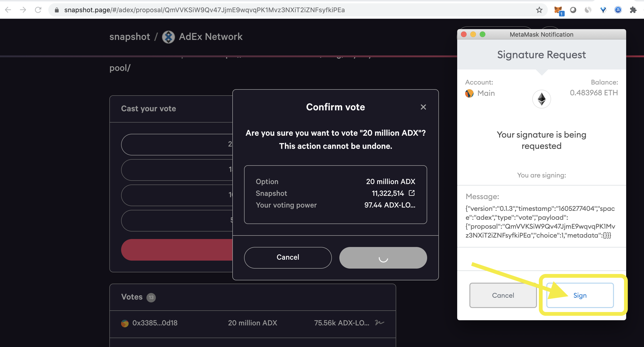Click the red Vote button
The width and height of the screenshot is (644, 347).
coord(177,250)
